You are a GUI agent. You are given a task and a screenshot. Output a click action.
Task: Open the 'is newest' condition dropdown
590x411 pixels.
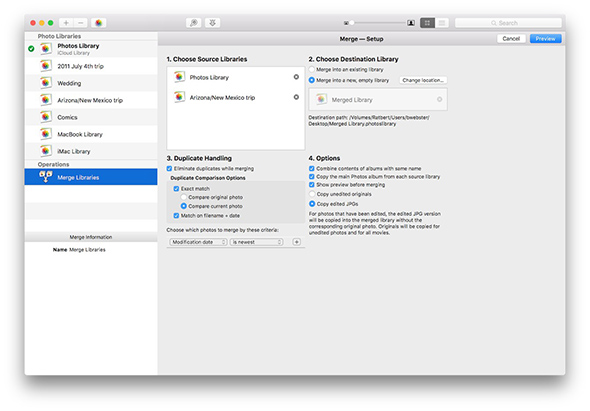pyautogui.click(x=257, y=242)
